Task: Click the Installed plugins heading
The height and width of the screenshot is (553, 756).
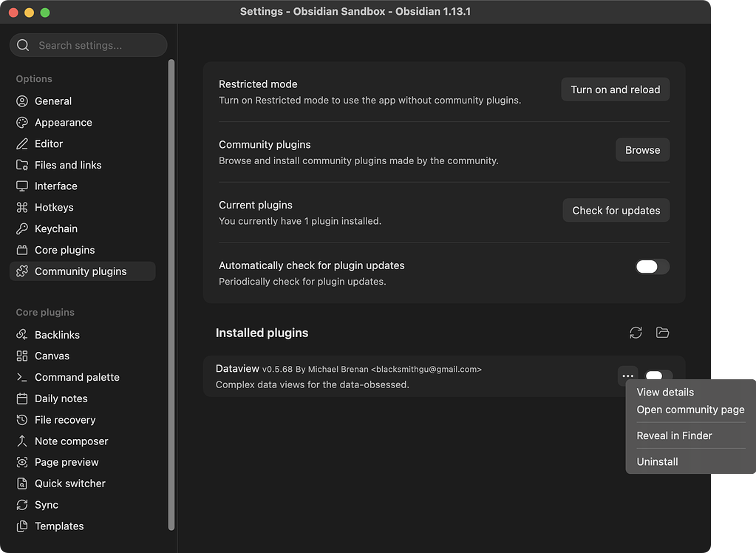Action: pos(262,333)
